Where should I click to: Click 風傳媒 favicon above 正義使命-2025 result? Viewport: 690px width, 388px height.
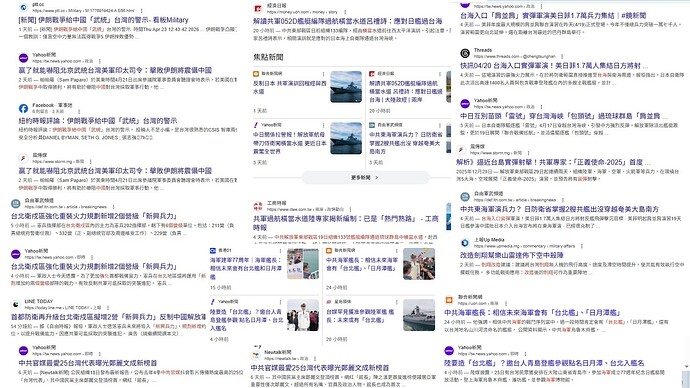pos(461,150)
